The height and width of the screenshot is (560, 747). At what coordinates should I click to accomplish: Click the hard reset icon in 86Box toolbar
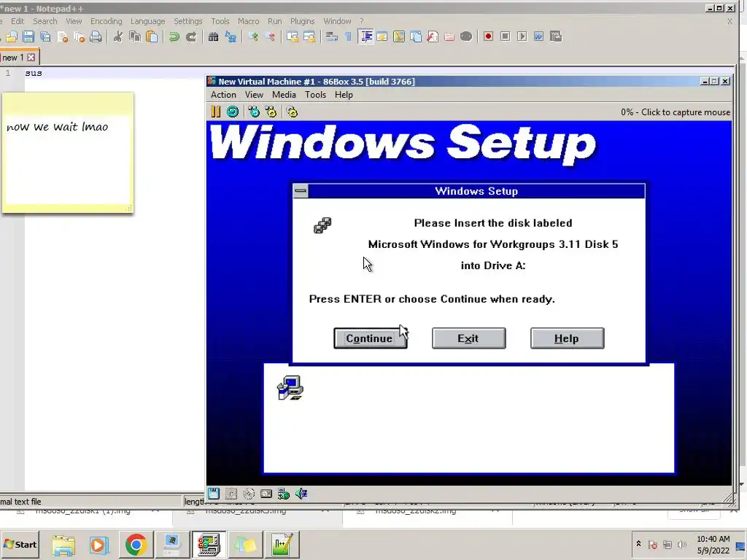pyautogui.click(x=233, y=112)
